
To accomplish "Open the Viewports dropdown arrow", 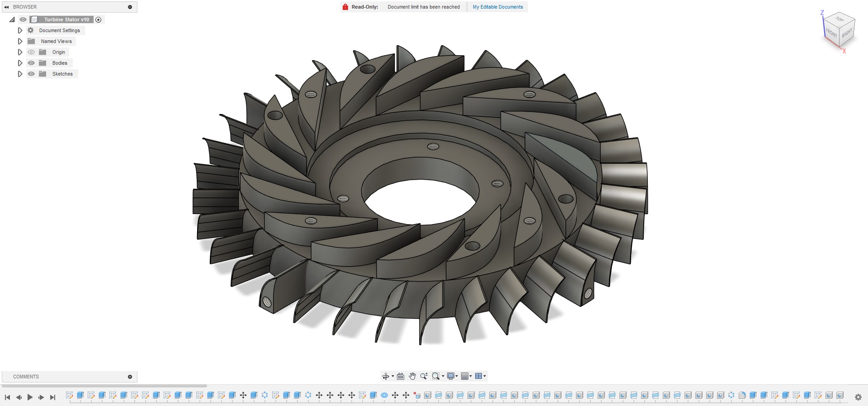I will (x=485, y=376).
